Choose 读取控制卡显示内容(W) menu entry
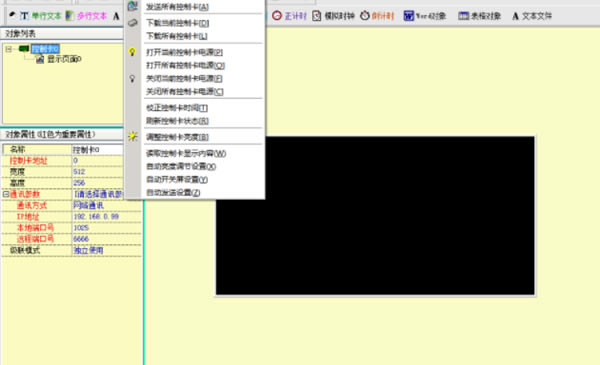The width and height of the screenshot is (600, 365). 186,153
